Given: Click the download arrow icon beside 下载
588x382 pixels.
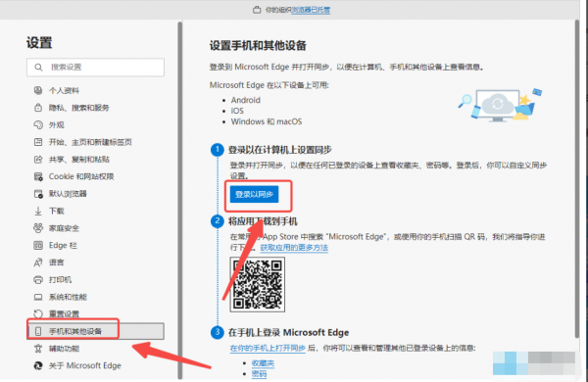Looking at the screenshot, I should click(x=38, y=211).
